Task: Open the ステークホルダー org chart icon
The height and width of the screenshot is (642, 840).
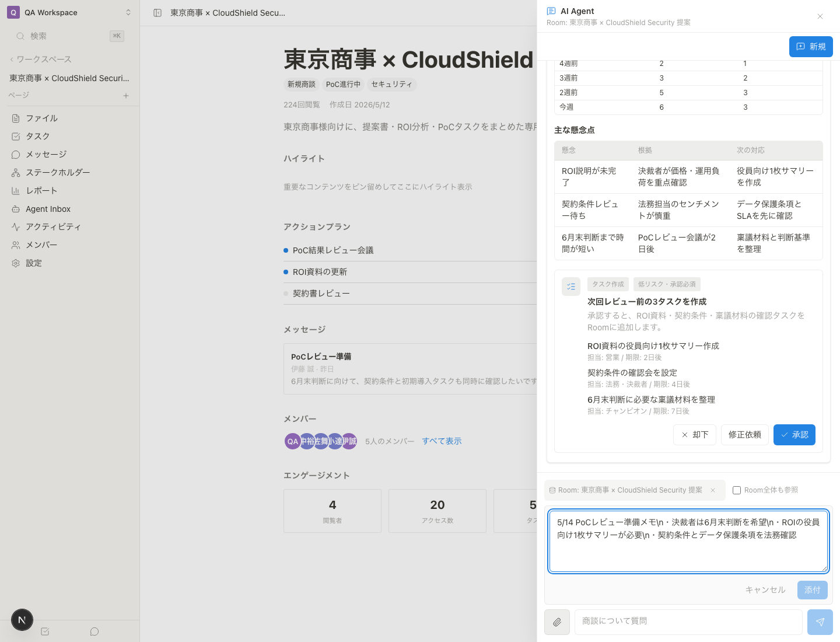Action: [x=16, y=173]
